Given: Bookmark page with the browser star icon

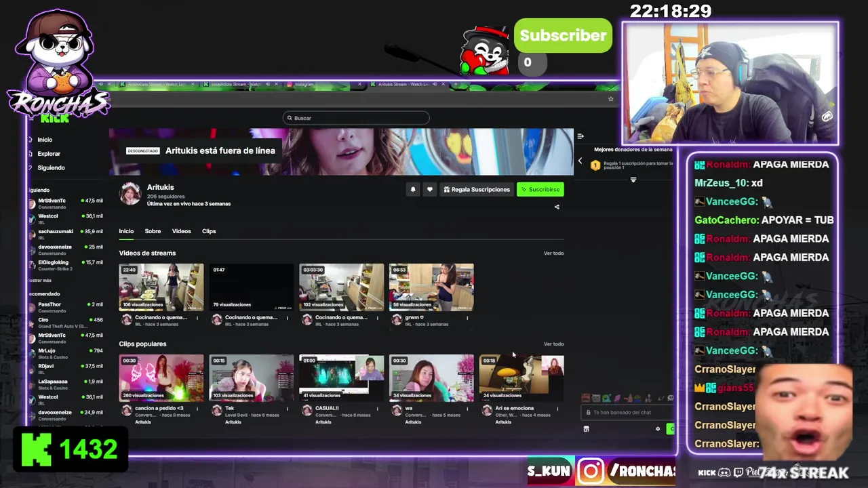Looking at the screenshot, I should click(x=610, y=99).
